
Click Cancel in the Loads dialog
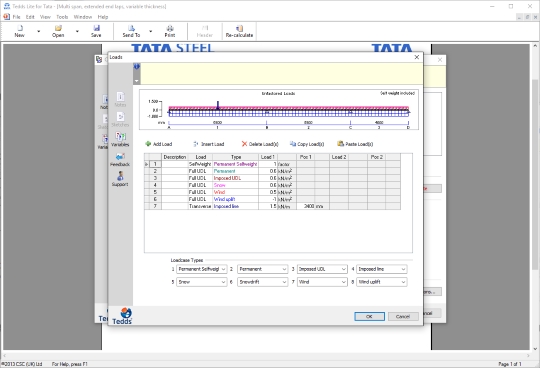point(403,316)
